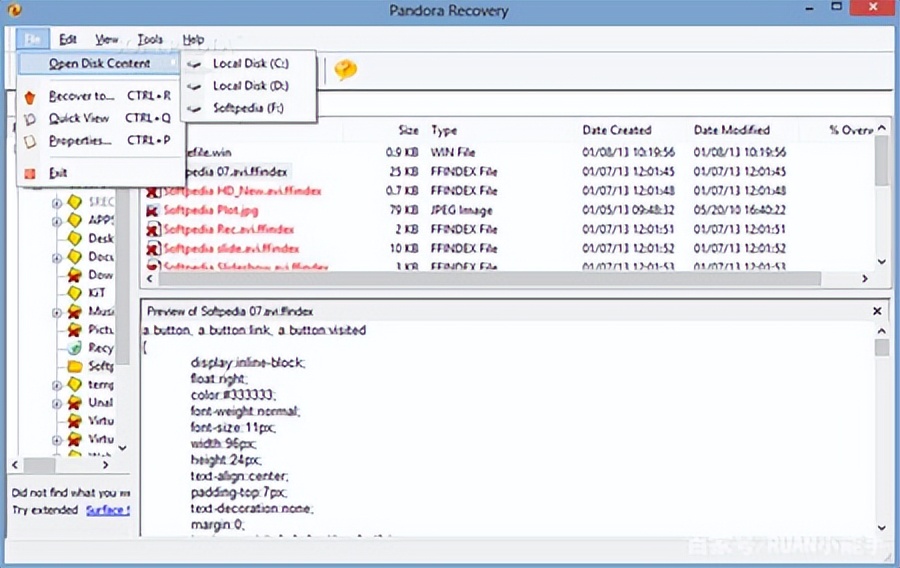Viewport: 900px width, 568px height.
Task: Click the deleted Pictu folder icon
Action: click(75, 330)
